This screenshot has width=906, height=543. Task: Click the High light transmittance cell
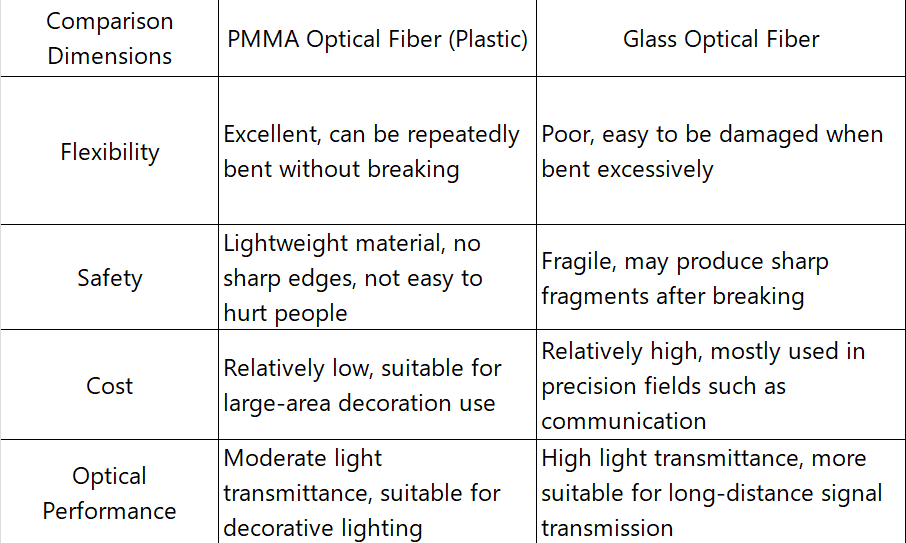[x=721, y=492]
